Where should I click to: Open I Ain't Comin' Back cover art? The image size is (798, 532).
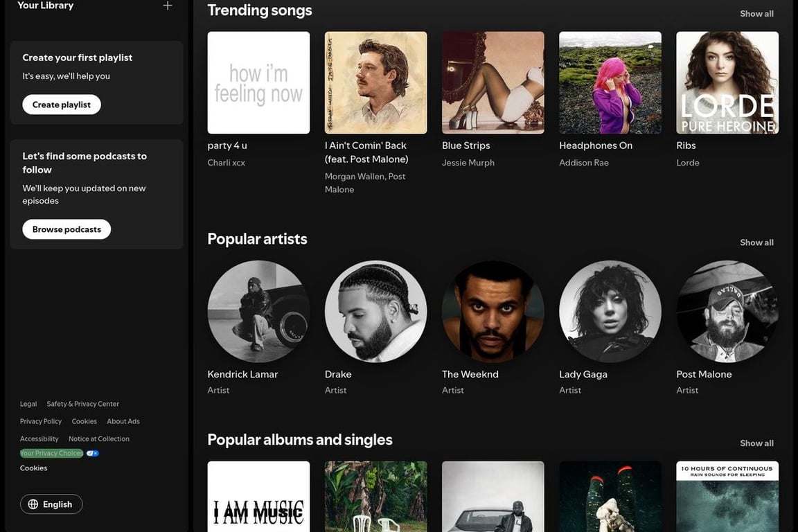pyautogui.click(x=375, y=82)
